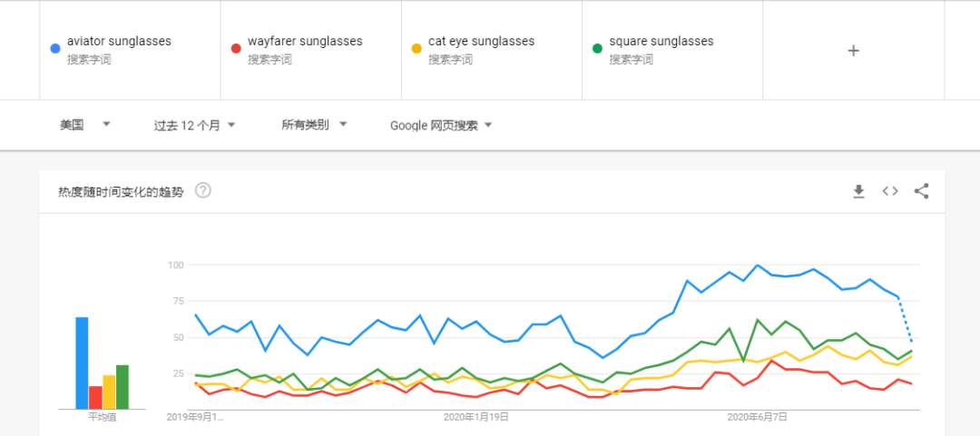This screenshot has height=436, width=980.
Task: Edit the square sunglasses search term
Action: [661, 41]
